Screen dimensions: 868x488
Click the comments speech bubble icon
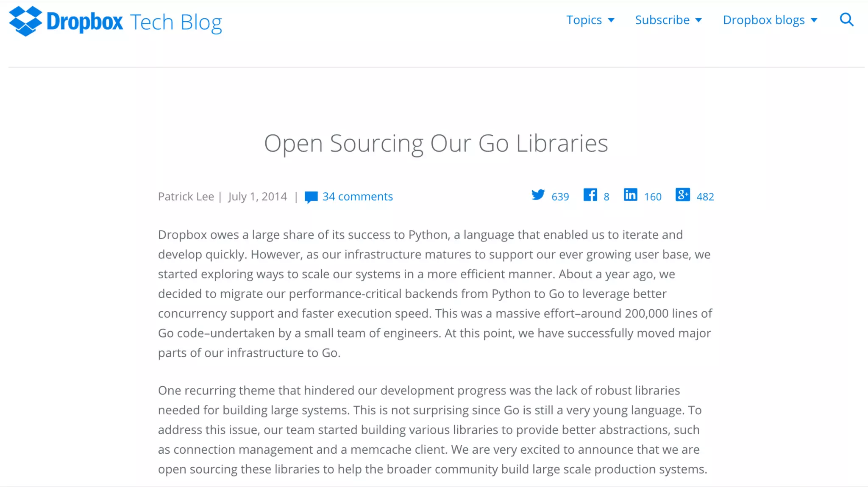point(311,197)
